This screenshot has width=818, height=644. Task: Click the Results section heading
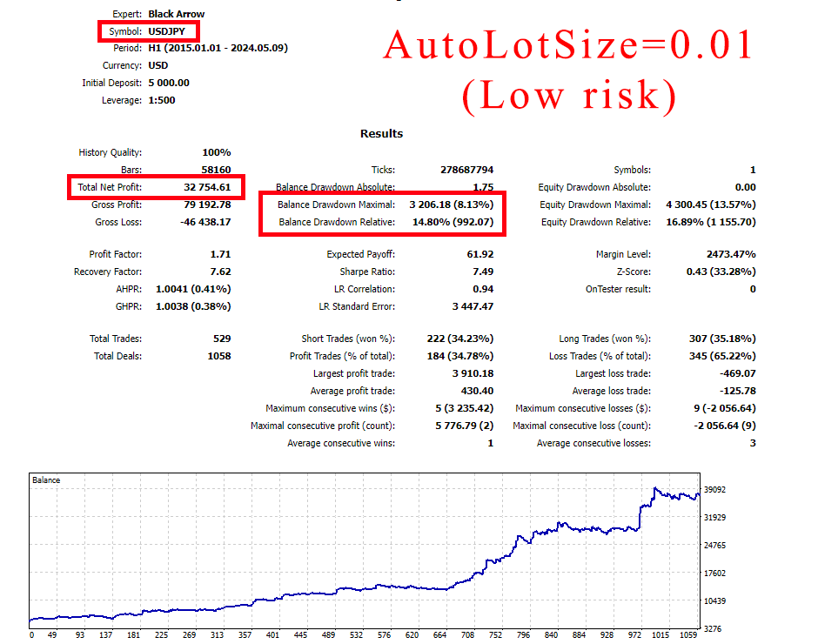[381, 134]
